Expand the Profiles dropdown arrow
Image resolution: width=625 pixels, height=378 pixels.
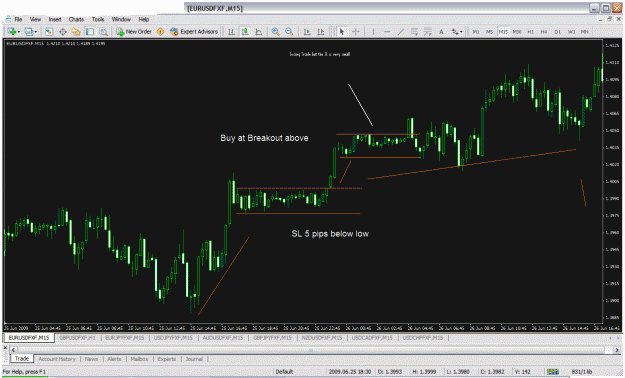click(x=35, y=32)
